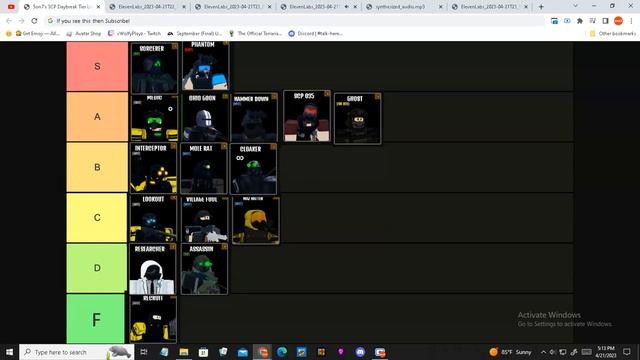Select the green F tier label

point(96,319)
